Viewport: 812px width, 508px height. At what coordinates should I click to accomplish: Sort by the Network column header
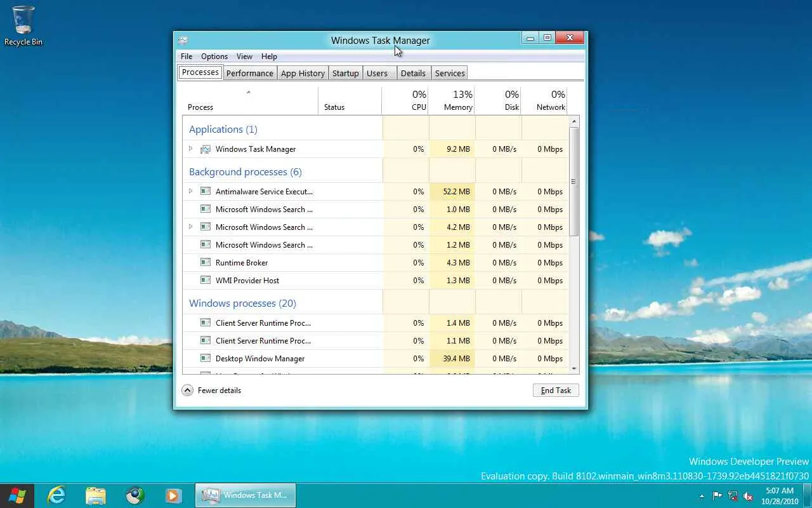[x=544, y=101]
